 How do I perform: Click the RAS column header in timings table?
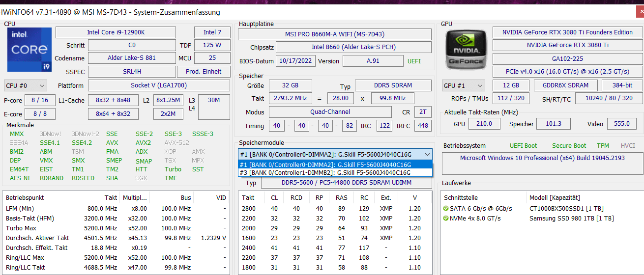pos(341,197)
